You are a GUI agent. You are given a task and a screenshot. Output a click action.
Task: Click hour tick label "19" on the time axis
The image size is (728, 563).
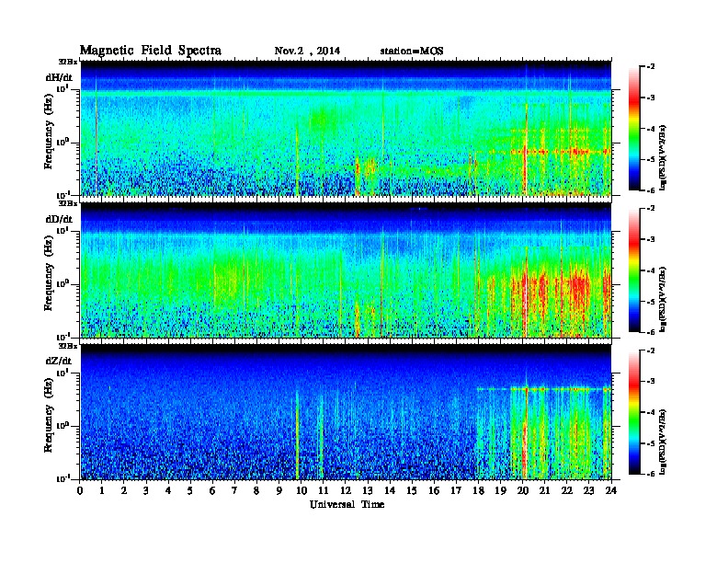500,490
